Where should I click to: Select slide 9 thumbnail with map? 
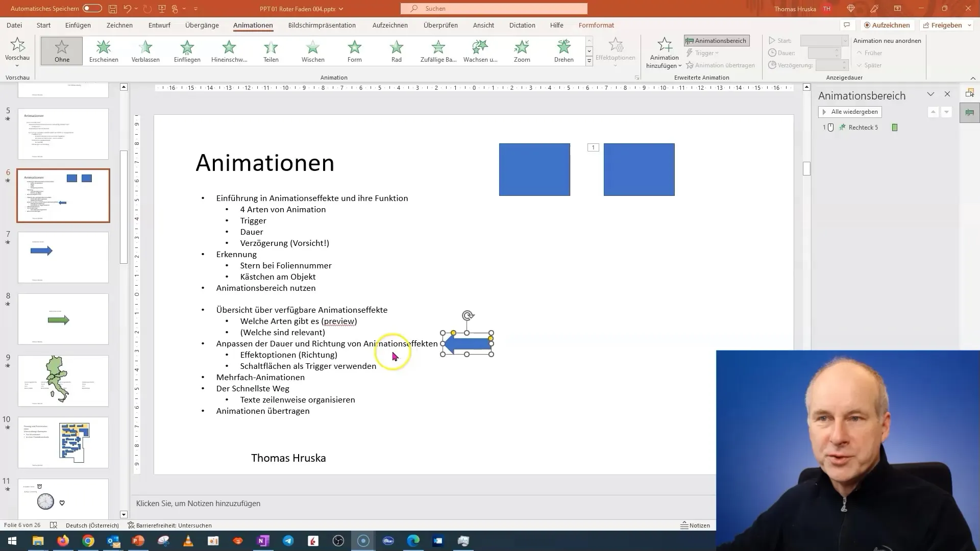coord(63,381)
